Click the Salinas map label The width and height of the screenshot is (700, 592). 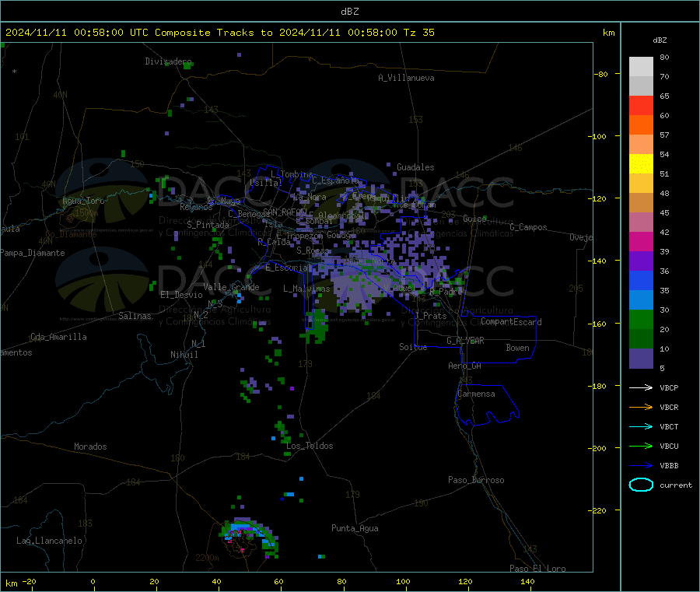tap(135, 316)
